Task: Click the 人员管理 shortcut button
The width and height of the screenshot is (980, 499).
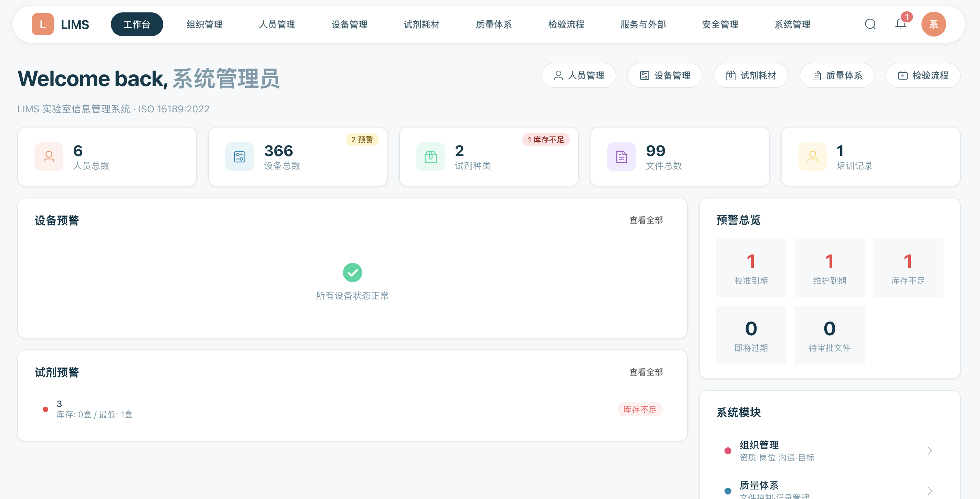Action: pos(578,75)
